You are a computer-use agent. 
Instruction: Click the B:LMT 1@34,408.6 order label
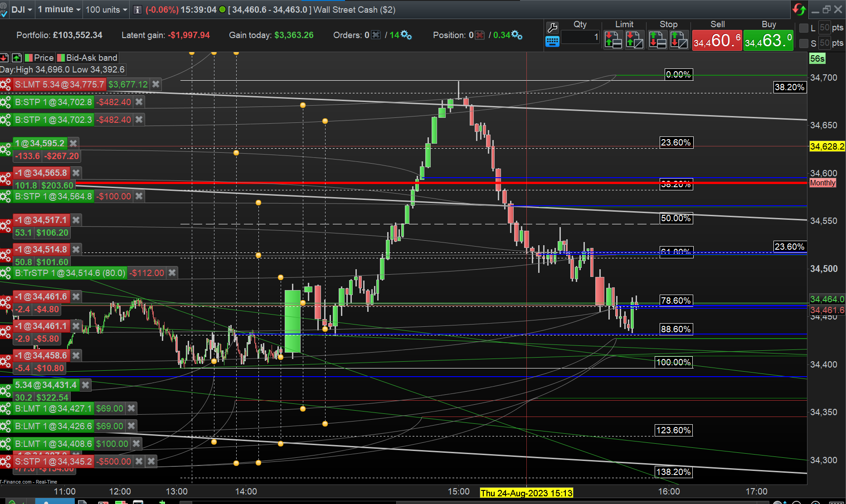coord(53,444)
